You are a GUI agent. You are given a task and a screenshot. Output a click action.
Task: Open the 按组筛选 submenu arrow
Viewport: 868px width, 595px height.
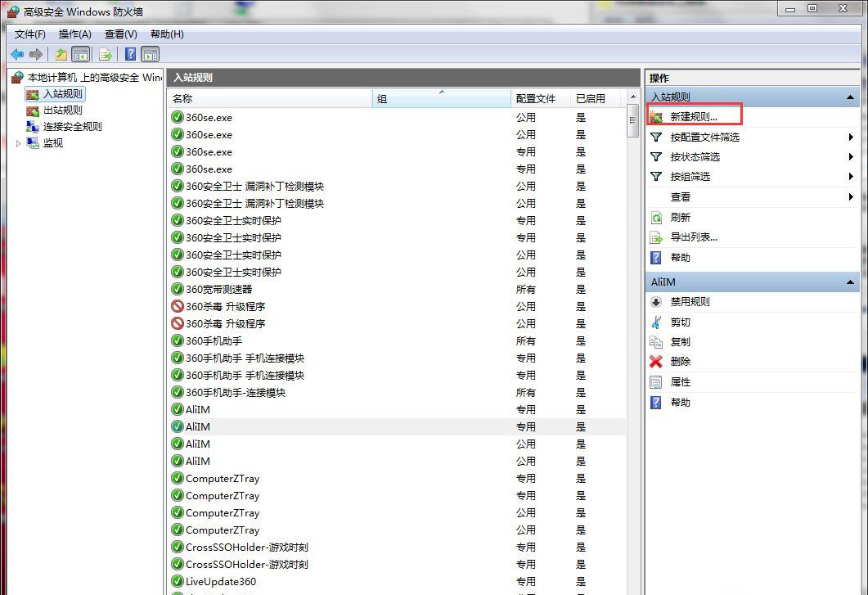click(851, 177)
